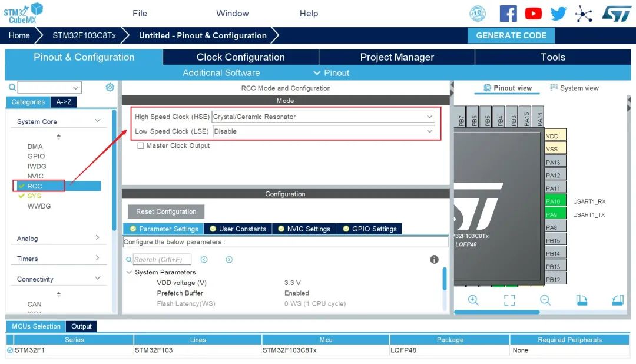The image size is (636, 364).
Task: Select the PA9 pin on the chip
Action: (x=555, y=214)
